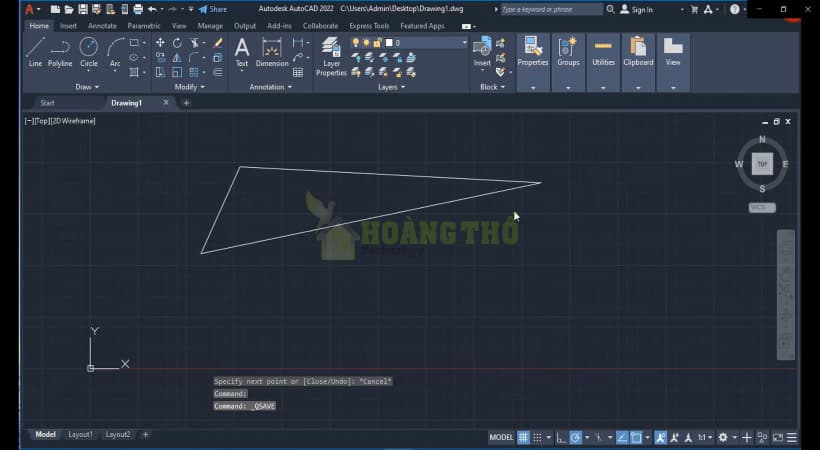Toggle 2D object snap icon
The height and width of the screenshot is (450, 820).
(636, 437)
